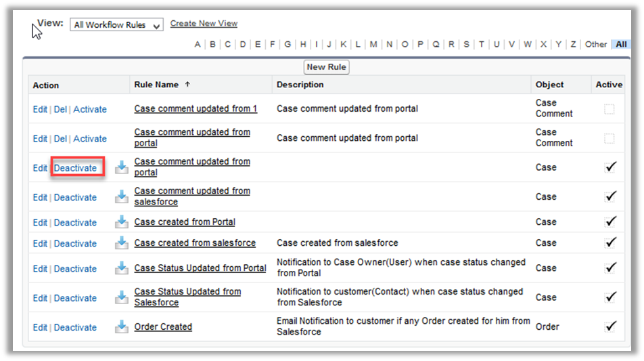Toggle Active checkbox for Case comment updated from 1
644x361 pixels.
click(609, 109)
